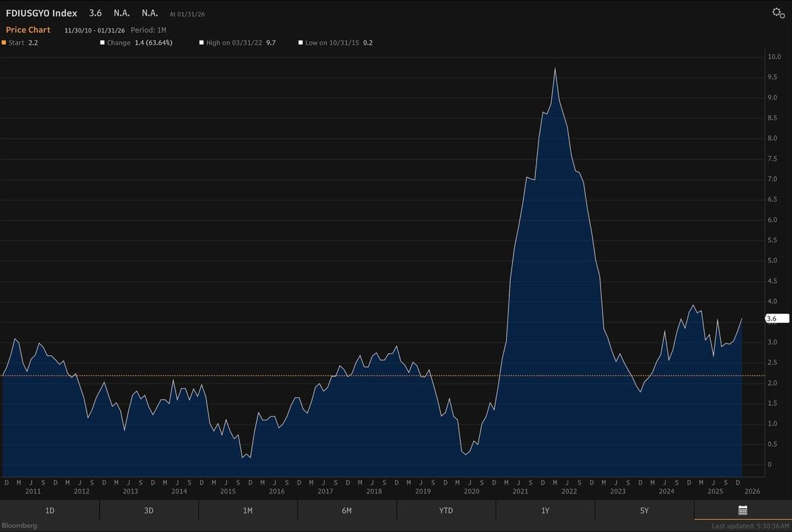Click the 11/30/10 - 01/31/26 date range
792x532 pixels.
click(x=94, y=30)
